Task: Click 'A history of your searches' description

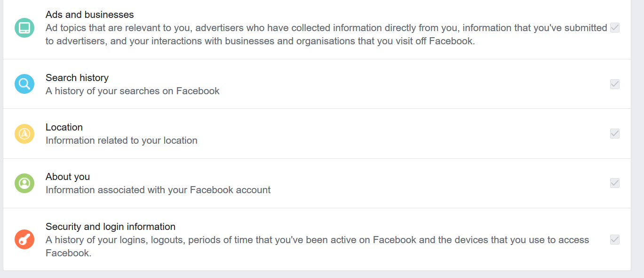Action: (x=132, y=91)
